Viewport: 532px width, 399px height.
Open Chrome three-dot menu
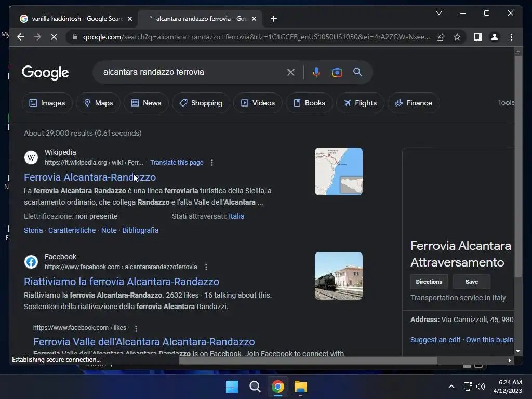511,37
